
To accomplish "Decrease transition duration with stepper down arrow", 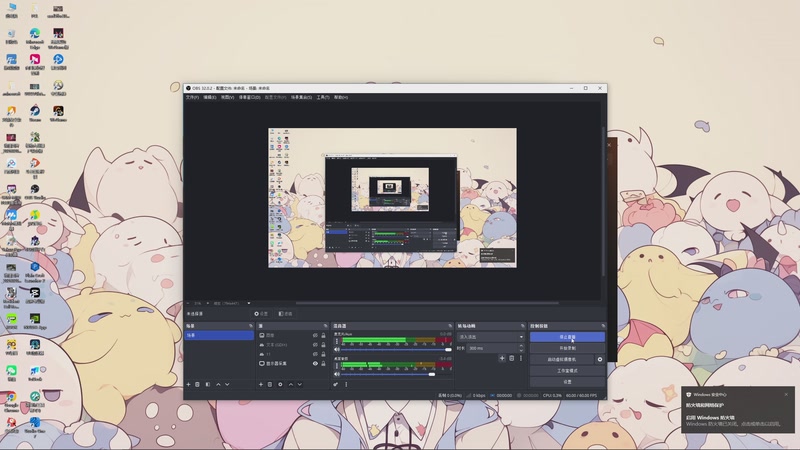I will (x=521, y=351).
